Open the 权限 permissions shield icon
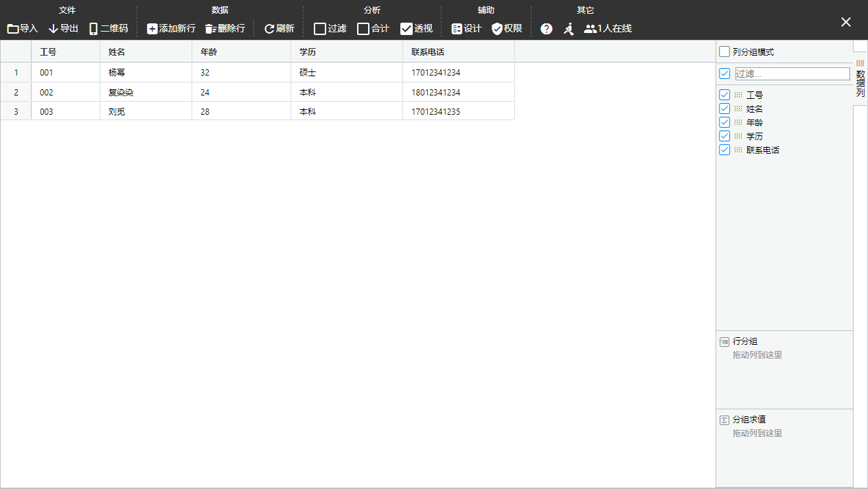 tap(497, 29)
